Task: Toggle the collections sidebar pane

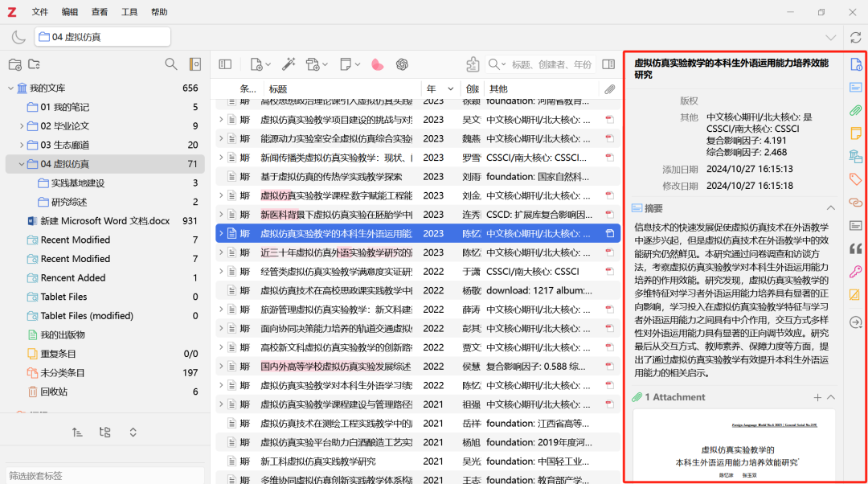Action: (225, 64)
